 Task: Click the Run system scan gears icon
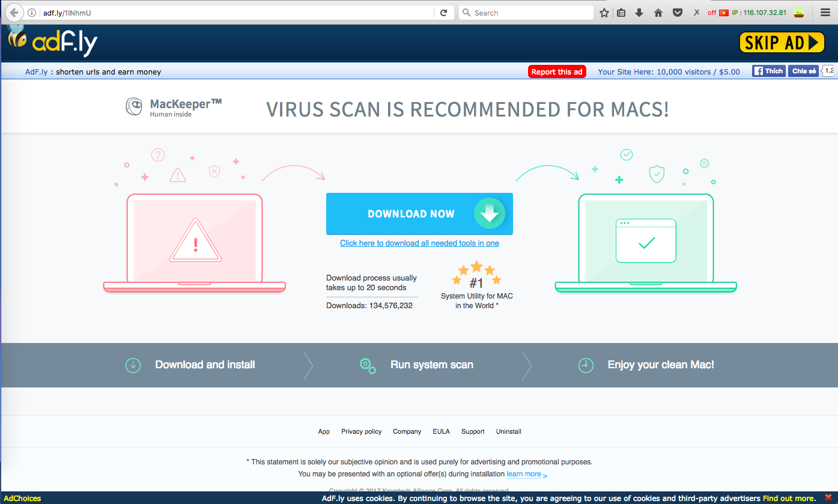point(368,365)
